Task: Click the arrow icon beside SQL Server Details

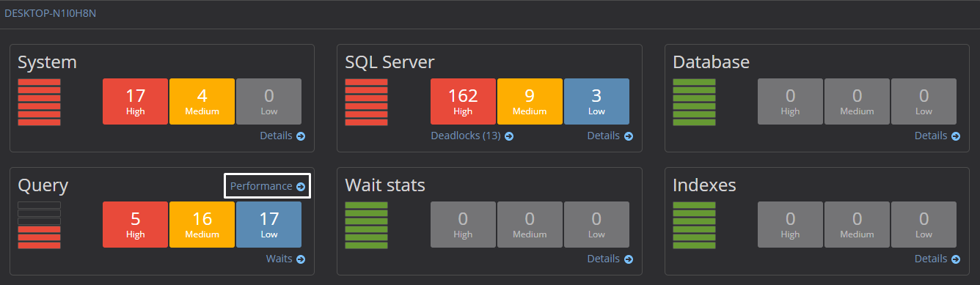Action: (629, 136)
